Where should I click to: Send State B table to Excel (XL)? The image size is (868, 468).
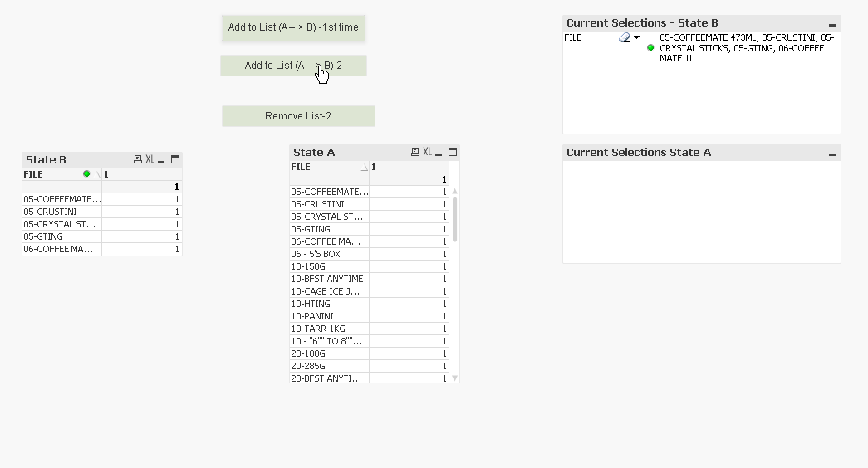tap(150, 159)
